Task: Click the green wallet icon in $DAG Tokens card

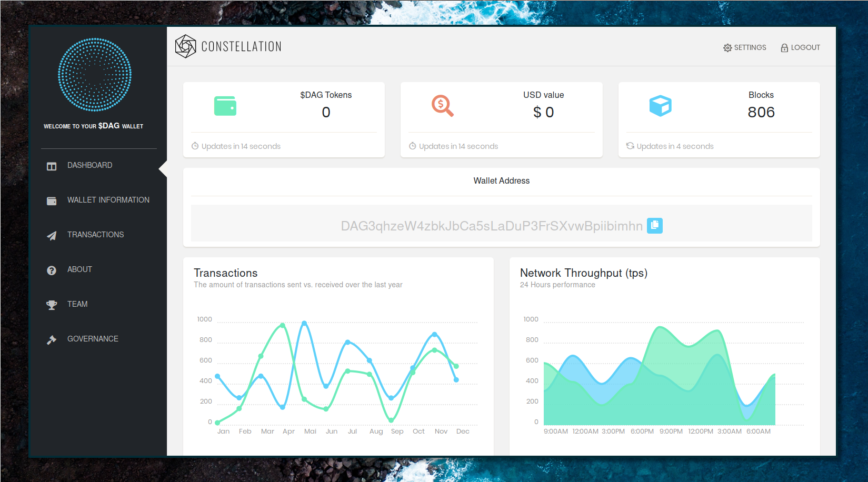Action: [x=225, y=106]
